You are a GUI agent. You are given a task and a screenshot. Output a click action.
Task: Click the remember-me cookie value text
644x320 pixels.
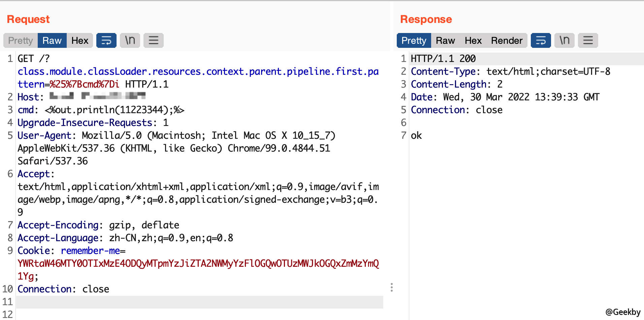tap(198, 263)
